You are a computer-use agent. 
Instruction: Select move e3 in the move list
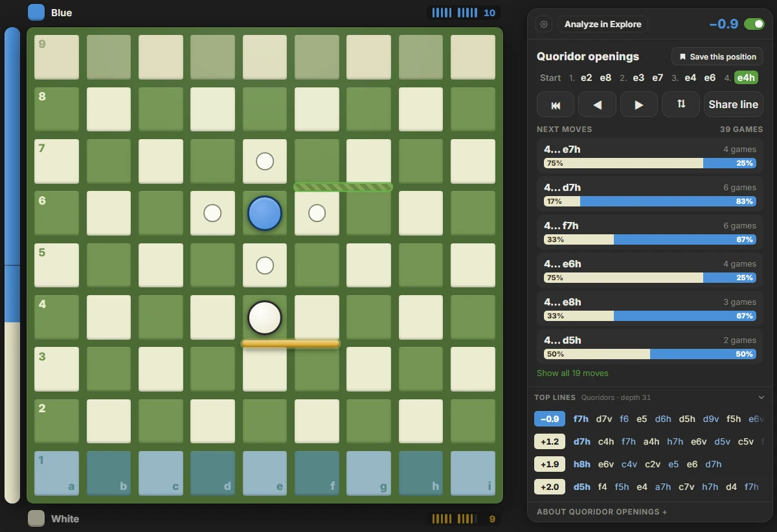pyautogui.click(x=638, y=78)
